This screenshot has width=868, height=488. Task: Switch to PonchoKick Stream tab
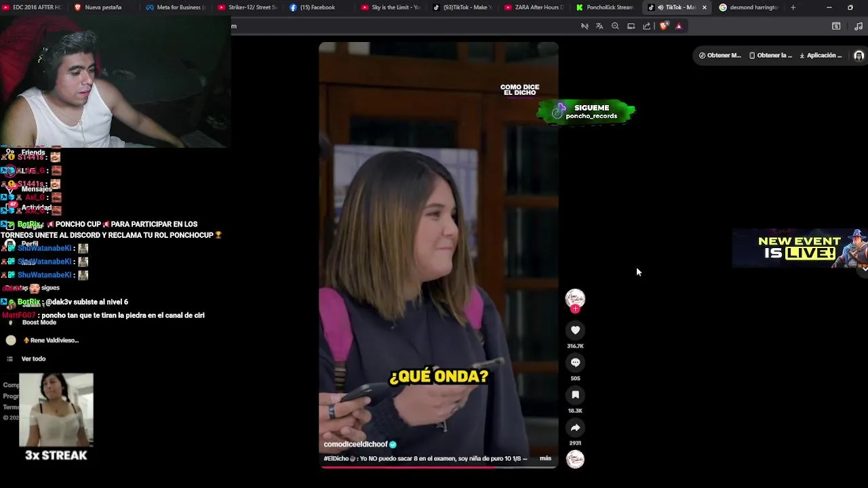coord(605,7)
